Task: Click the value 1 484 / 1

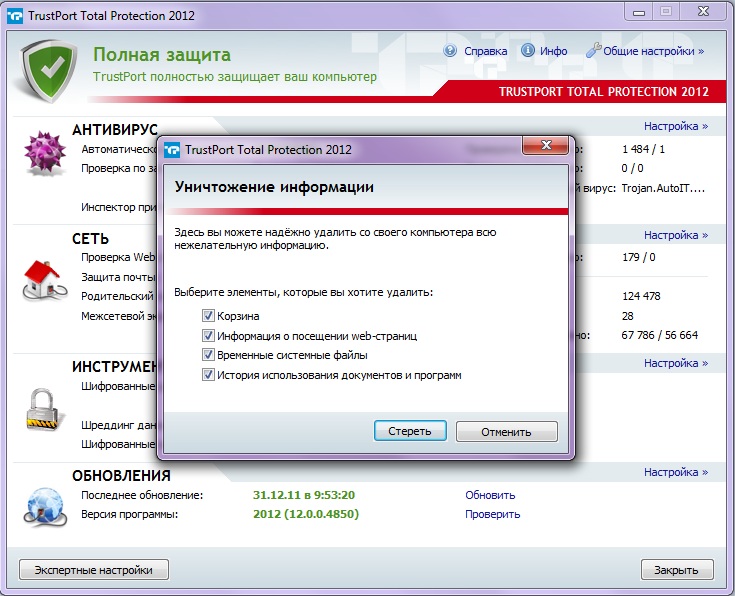Action: 643,149
